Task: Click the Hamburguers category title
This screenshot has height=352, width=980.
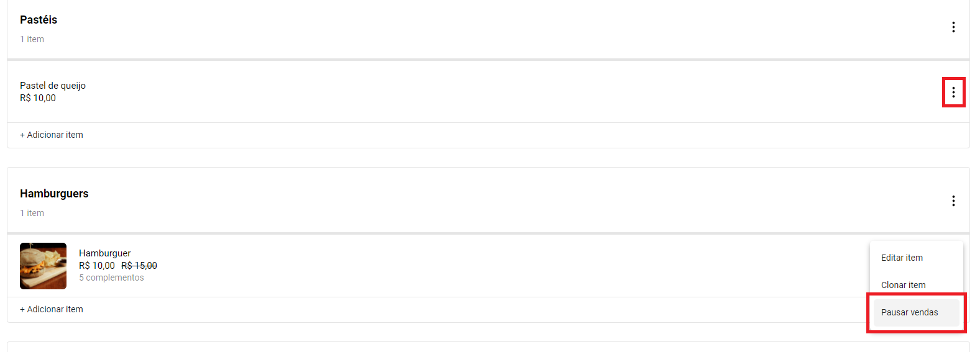Action: pos(54,194)
